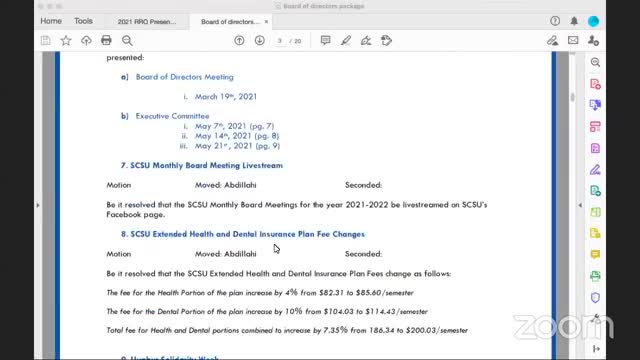The image size is (640, 360).
Task: Open the user account avatar
Action: point(593,21)
